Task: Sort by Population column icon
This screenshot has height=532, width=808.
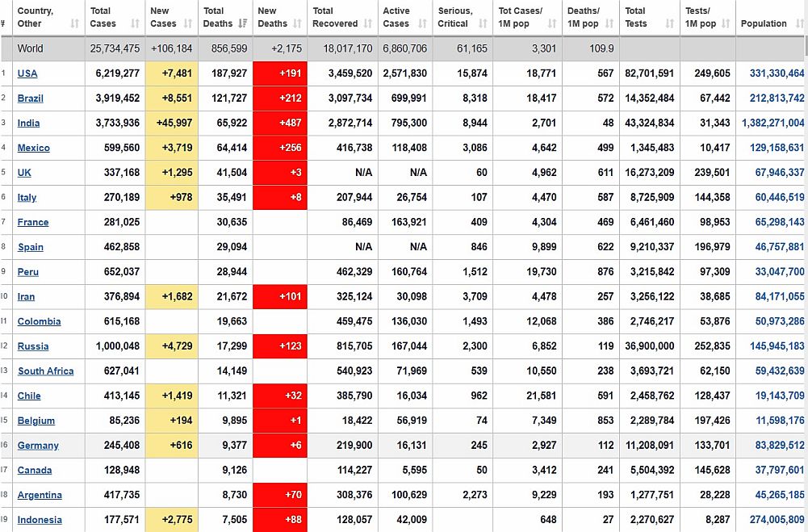Action: tap(799, 23)
